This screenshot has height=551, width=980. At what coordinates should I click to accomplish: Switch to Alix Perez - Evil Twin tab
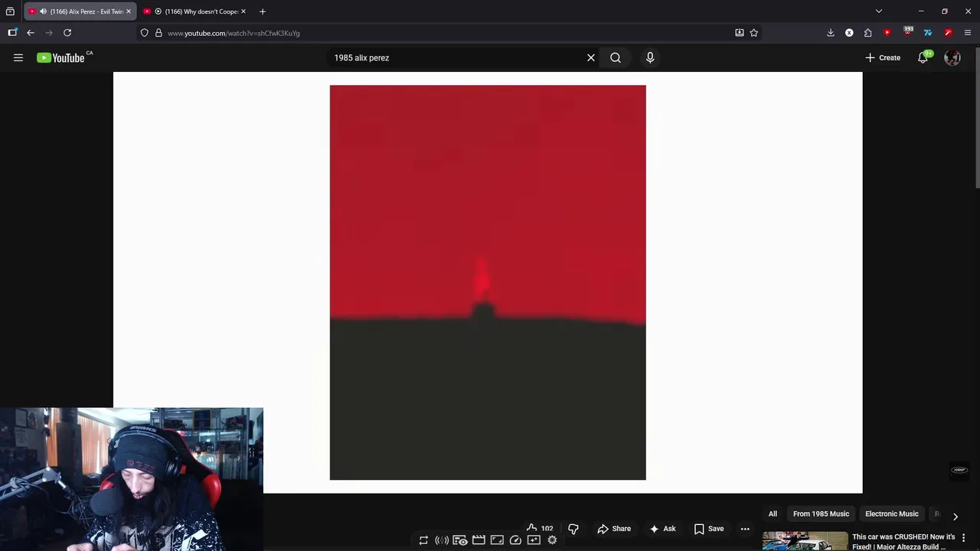click(80, 11)
